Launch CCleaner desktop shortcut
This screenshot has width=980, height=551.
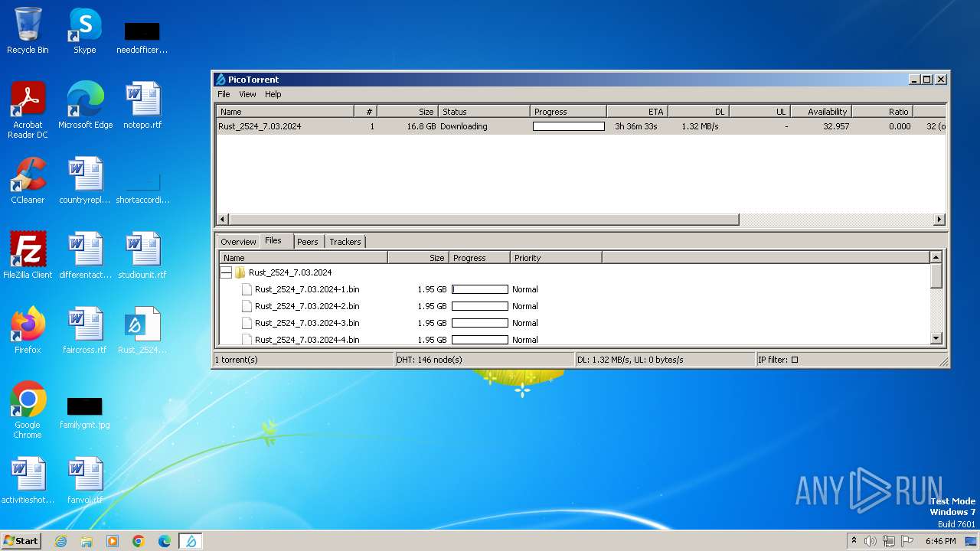click(28, 181)
